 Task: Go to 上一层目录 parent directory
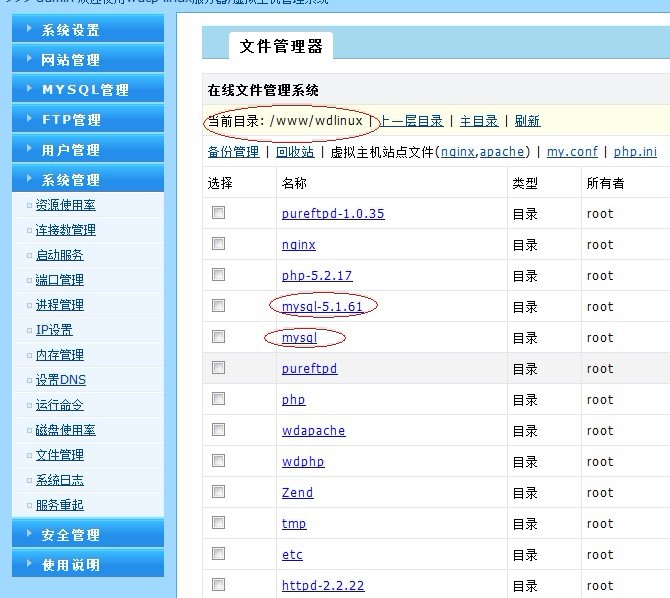pos(411,121)
